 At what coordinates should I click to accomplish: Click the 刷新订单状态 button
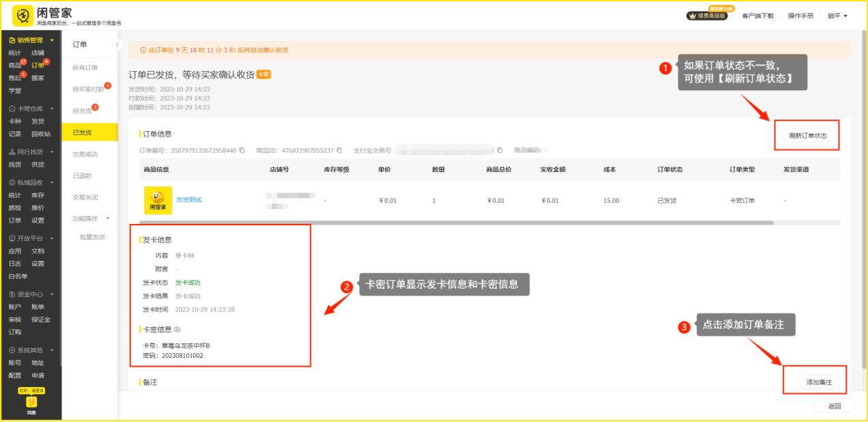(x=807, y=135)
